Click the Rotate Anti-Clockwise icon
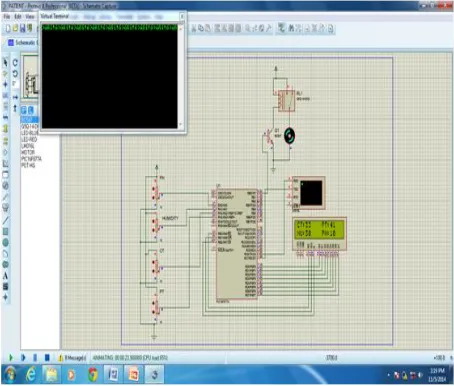This screenshot has height=386, width=454. click(x=15, y=73)
